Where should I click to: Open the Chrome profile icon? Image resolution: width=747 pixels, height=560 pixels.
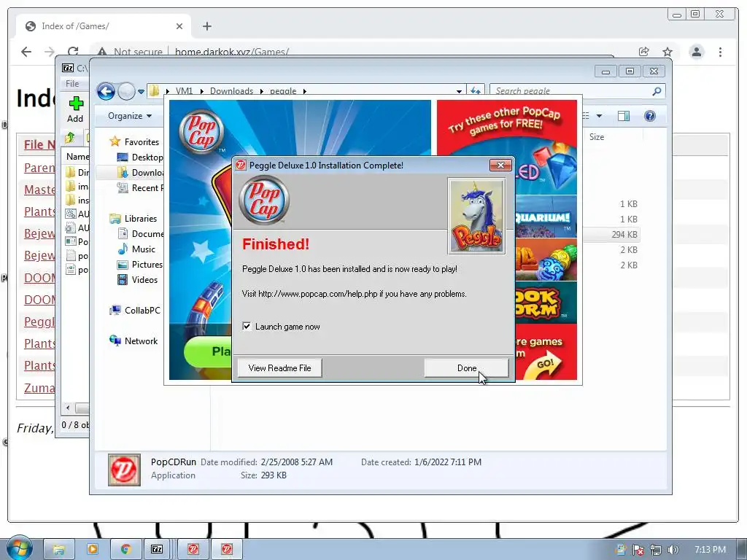point(697,52)
